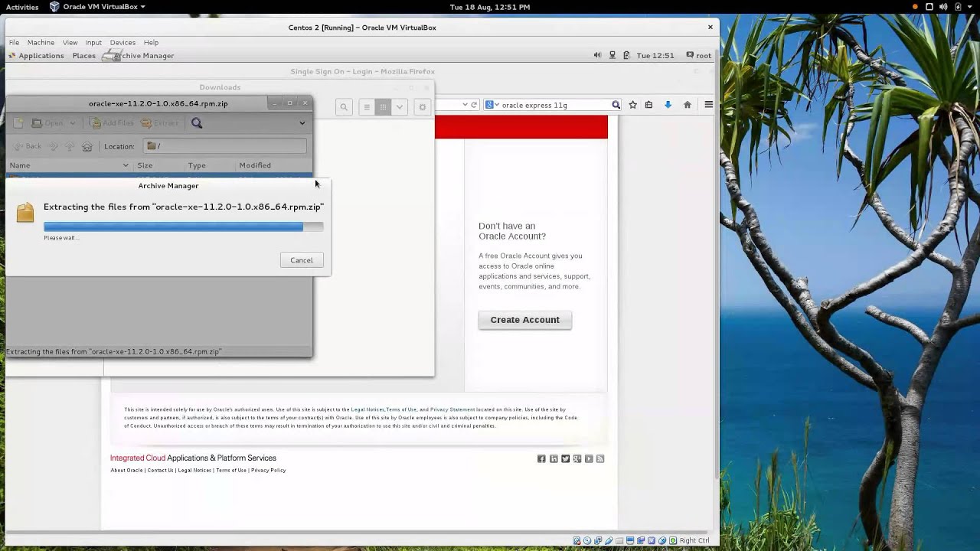Switch Downloads window to grid view
This screenshot has width=980, height=551.
click(383, 107)
